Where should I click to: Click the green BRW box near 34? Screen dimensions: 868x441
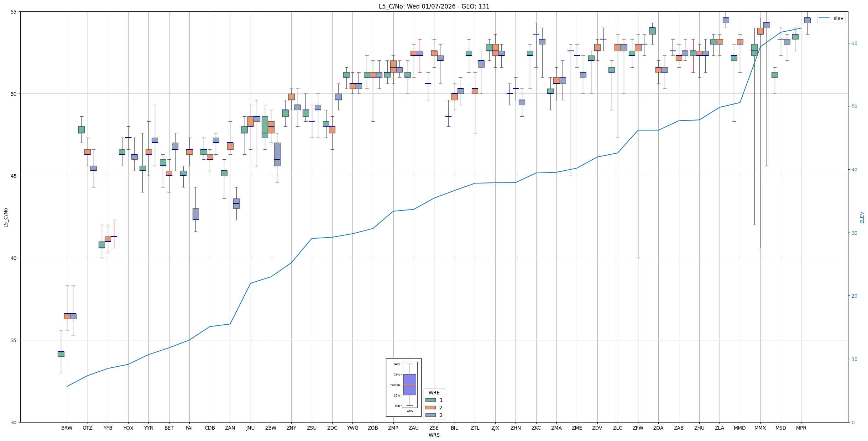click(61, 354)
